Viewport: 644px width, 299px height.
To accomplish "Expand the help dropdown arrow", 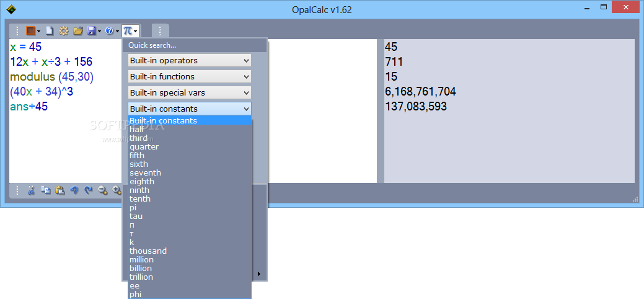I will pos(118,31).
